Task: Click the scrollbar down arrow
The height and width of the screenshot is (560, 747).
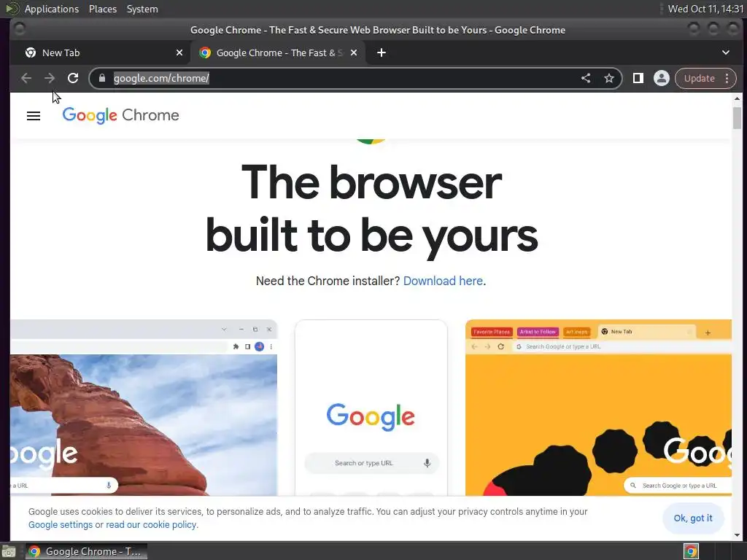Action: point(737,535)
